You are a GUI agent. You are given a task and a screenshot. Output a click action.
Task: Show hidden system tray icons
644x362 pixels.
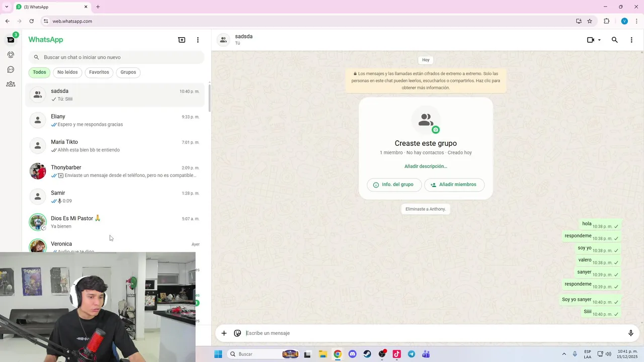[x=563, y=354]
